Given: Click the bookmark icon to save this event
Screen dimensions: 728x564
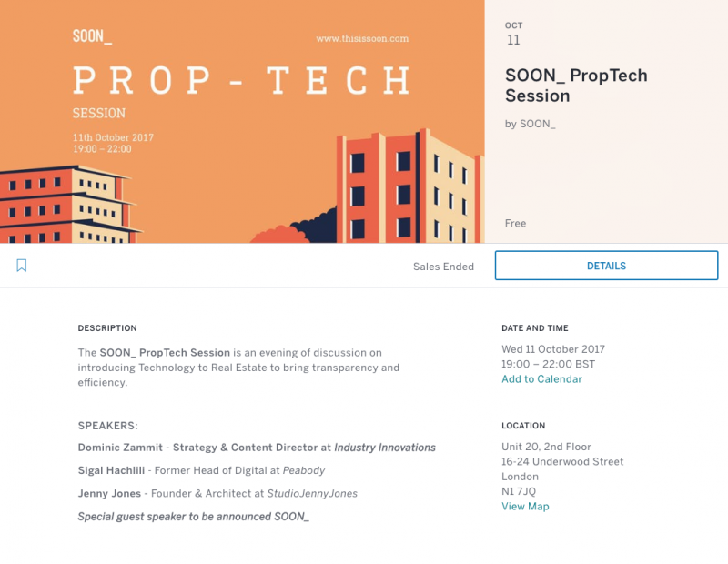Looking at the screenshot, I should [22, 266].
